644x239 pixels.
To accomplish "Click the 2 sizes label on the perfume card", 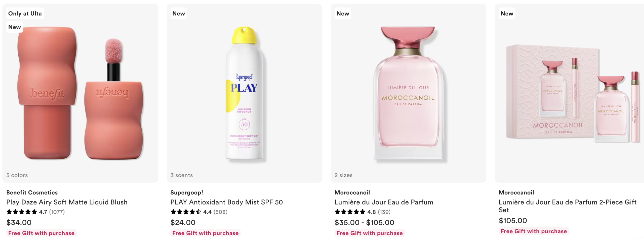I will click(343, 175).
